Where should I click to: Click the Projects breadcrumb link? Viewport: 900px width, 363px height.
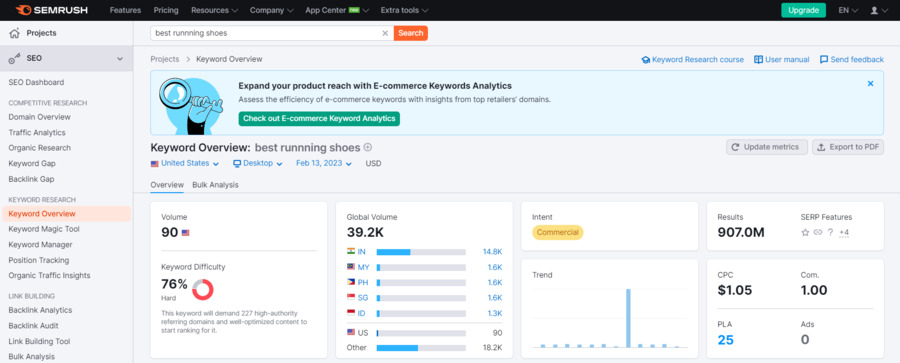[165, 59]
